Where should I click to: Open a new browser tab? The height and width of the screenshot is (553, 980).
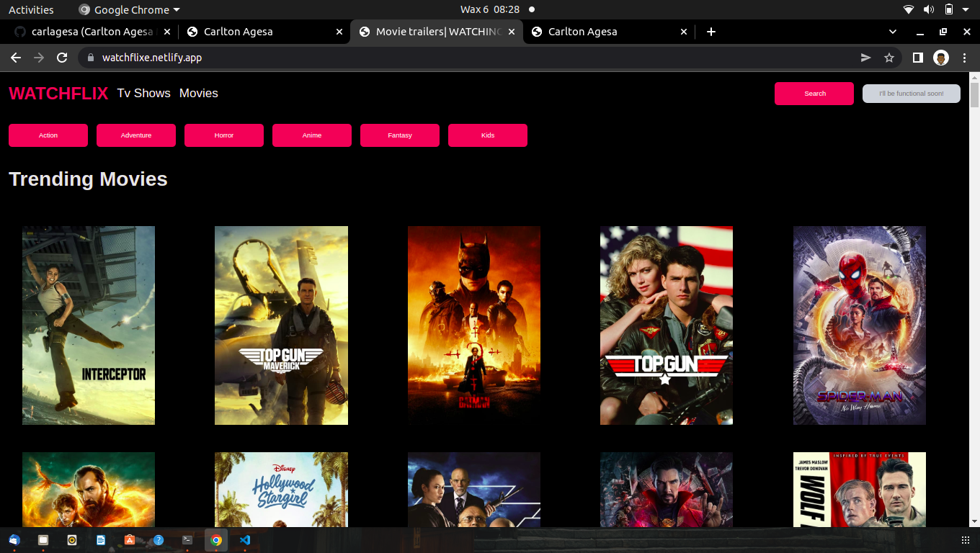pyautogui.click(x=711, y=32)
